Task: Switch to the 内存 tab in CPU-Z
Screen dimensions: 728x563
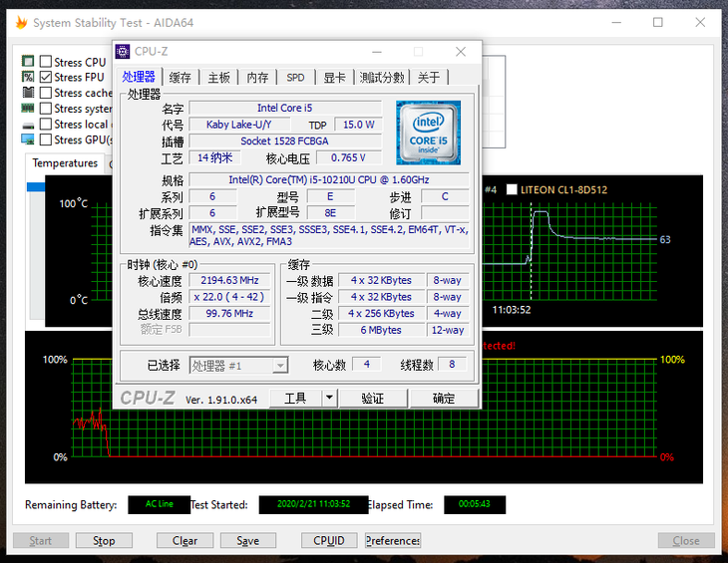Action: (257, 78)
